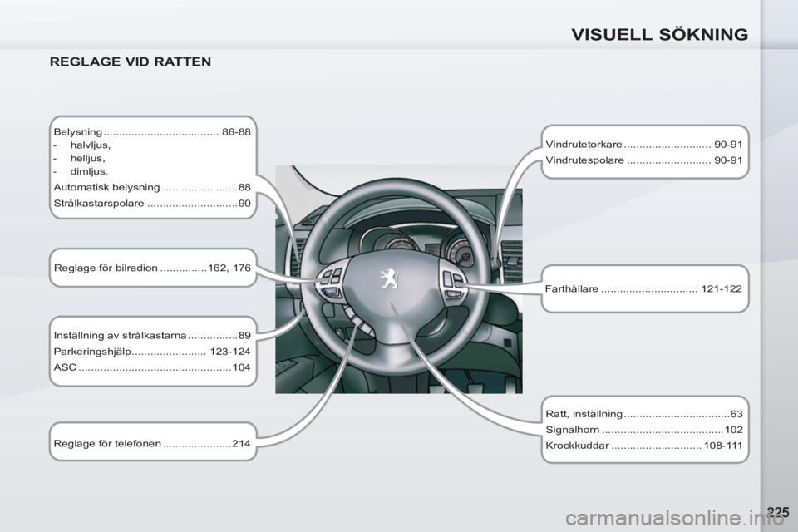This screenshot has width=798, height=532.
Task: Click 'Signalhorn 102' entry
Action: 643,430
